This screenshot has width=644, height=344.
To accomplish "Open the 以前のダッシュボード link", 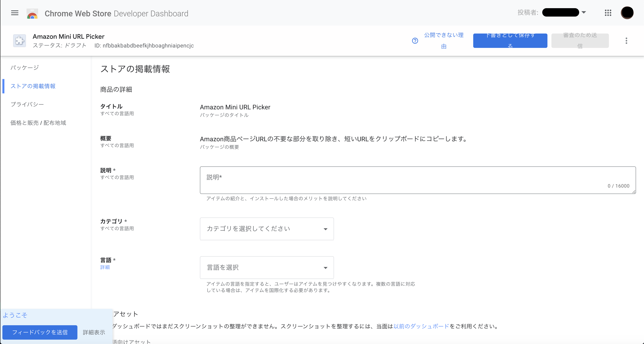I will tap(421, 326).
